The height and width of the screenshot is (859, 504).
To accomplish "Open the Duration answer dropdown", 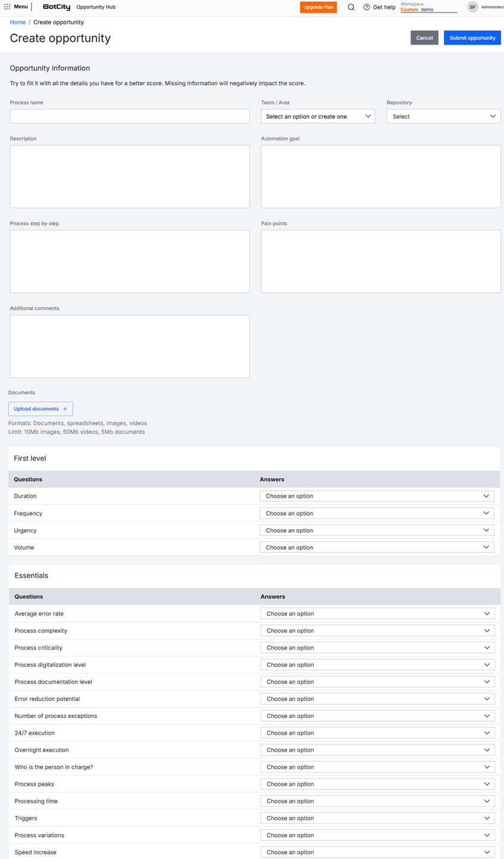I will [x=377, y=496].
